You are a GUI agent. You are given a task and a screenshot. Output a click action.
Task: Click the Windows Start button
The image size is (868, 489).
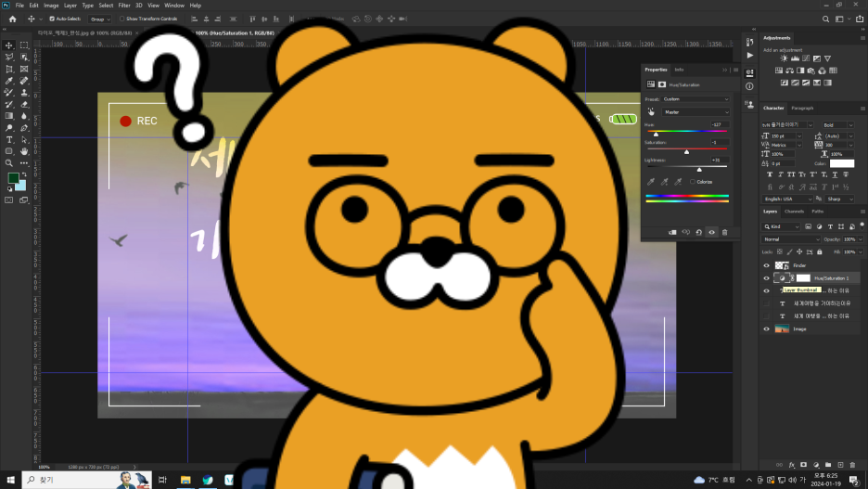[x=10, y=480]
